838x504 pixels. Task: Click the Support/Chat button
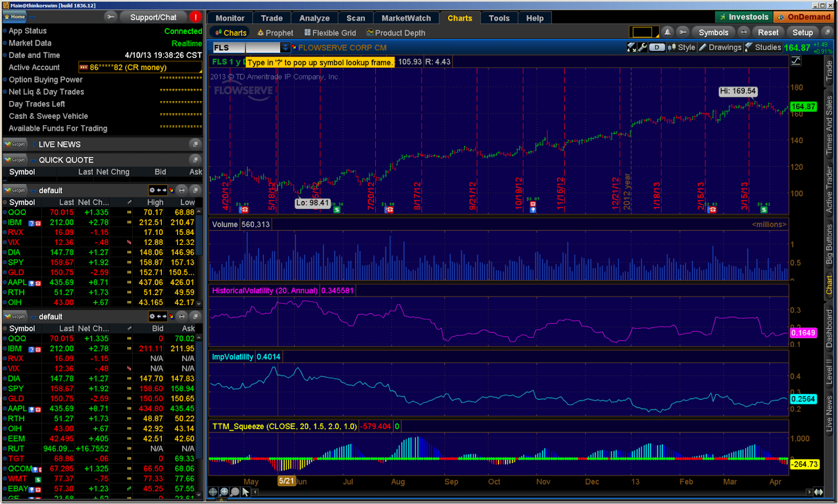click(153, 17)
